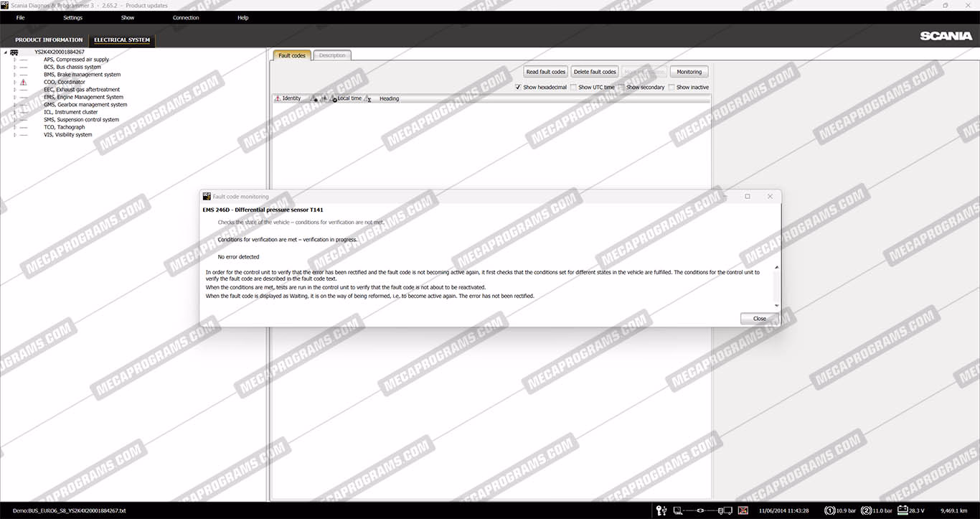This screenshot has height=519, width=980.
Task: Click Read fault codes button
Action: click(546, 72)
